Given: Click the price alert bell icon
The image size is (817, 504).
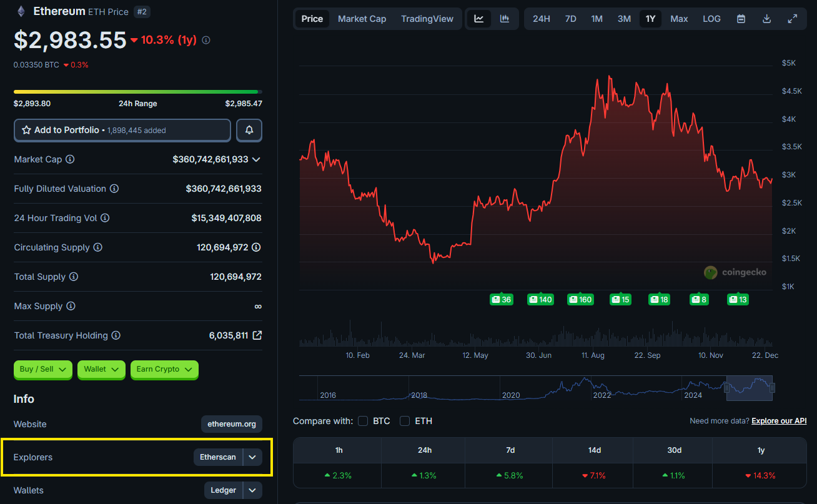Looking at the screenshot, I should coord(249,130).
